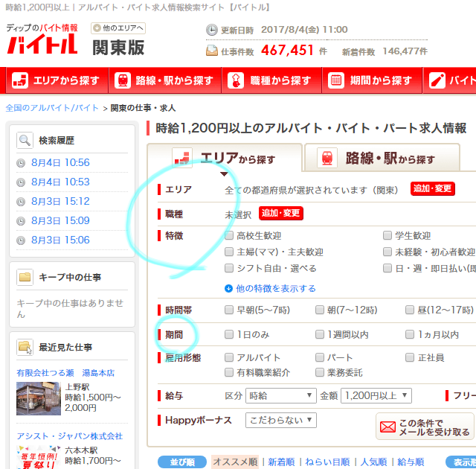The height and width of the screenshot is (469, 476).
Task: Check 未経験・初心者歓迎 feature
Action: tap(387, 252)
